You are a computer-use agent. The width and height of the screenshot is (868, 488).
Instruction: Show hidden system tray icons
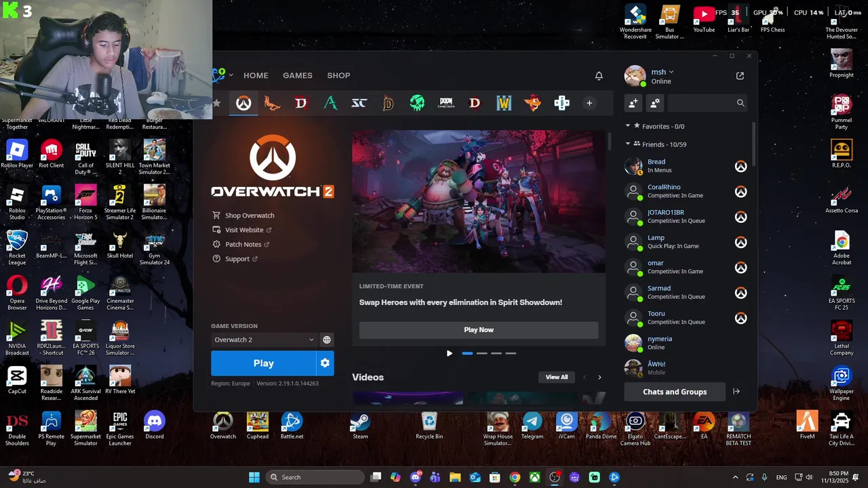click(x=735, y=477)
